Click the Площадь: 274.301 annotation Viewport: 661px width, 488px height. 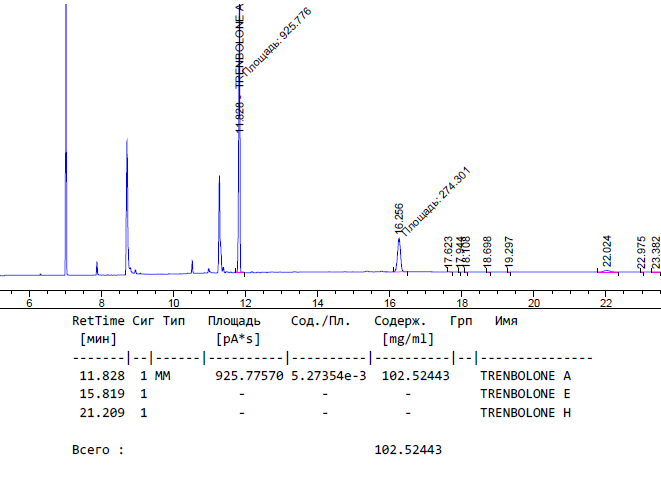point(436,201)
